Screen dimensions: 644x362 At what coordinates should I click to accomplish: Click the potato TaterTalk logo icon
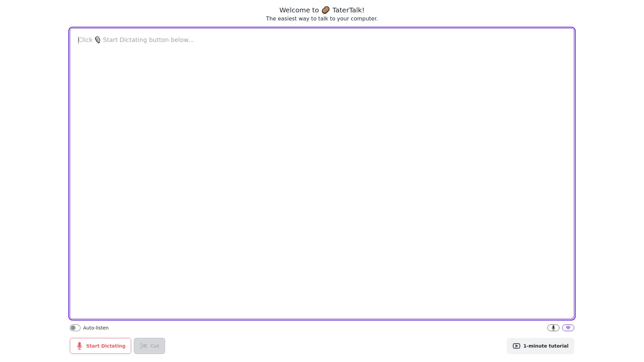[326, 10]
